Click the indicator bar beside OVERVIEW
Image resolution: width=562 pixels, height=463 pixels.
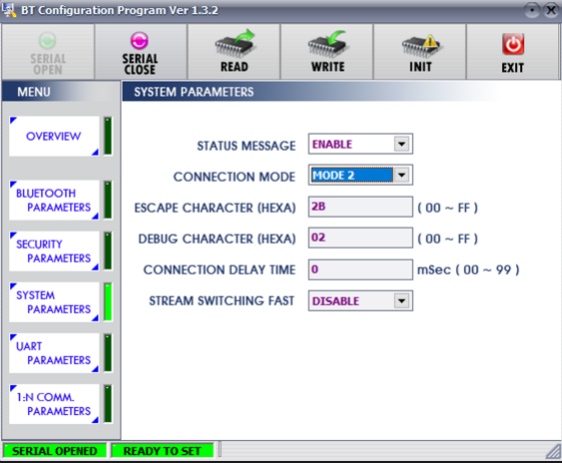[x=108, y=136]
